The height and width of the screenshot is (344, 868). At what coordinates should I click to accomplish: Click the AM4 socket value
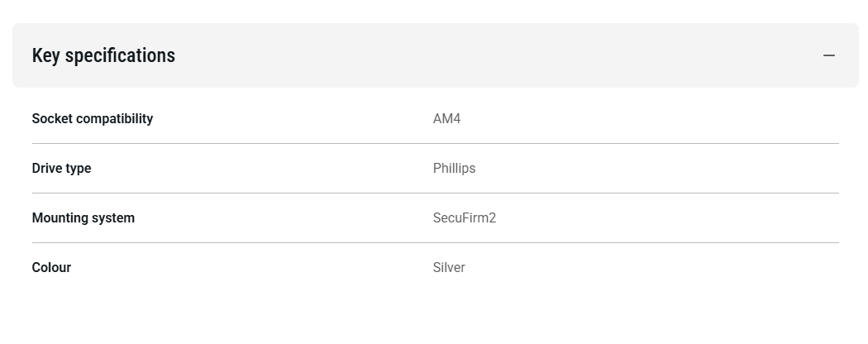446,118
